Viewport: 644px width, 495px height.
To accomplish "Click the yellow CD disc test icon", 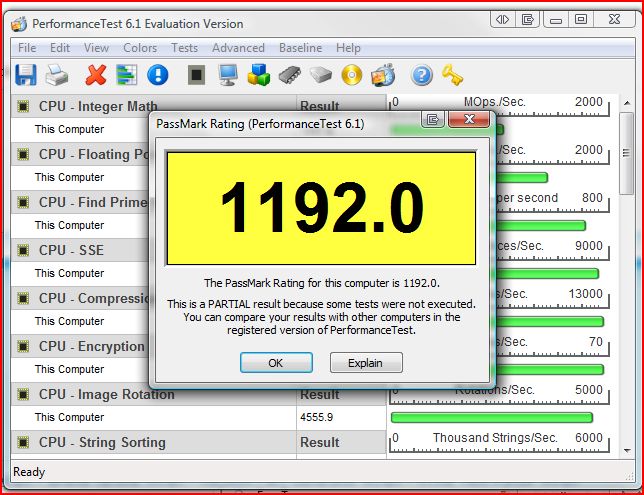I will pyautogui.click(x=351, y=75).
